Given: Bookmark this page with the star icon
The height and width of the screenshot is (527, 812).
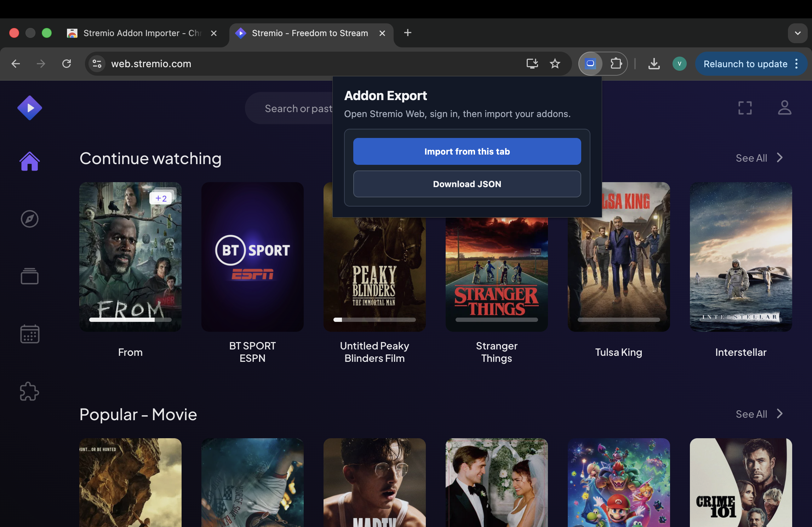Looking at the screenshot, I should coord(555,64).
